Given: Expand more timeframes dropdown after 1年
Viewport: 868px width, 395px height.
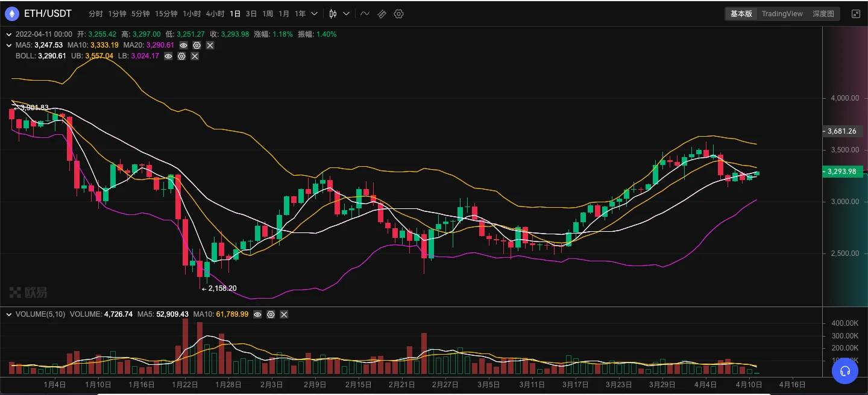Looking at the screenshot, I should (314, 14).
